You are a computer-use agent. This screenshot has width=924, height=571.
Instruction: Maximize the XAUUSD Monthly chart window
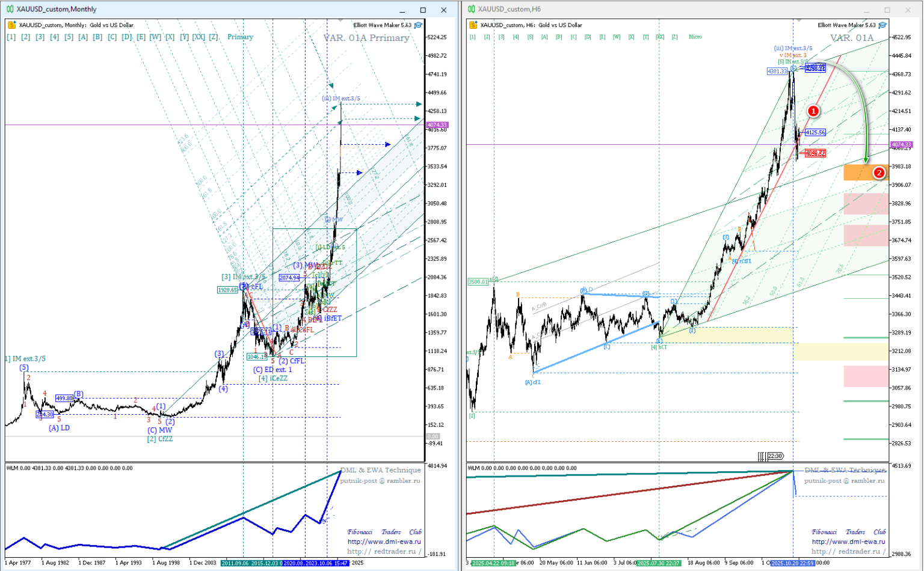[423, 10]
